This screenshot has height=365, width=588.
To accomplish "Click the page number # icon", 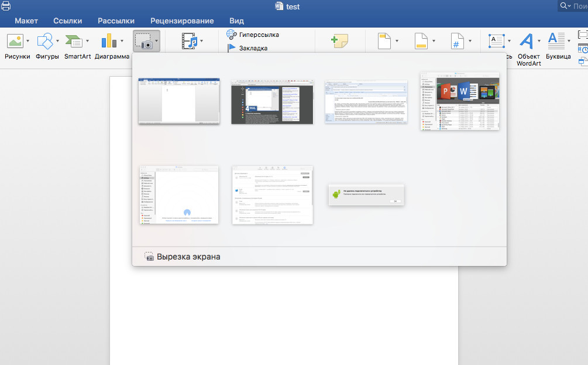I will click(457, 42).
